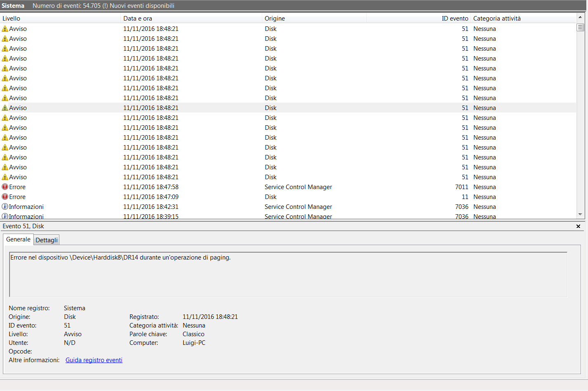Switch to the Dettagli tab
This screenshot has height=391, width=588.
(x=47, y=240)
